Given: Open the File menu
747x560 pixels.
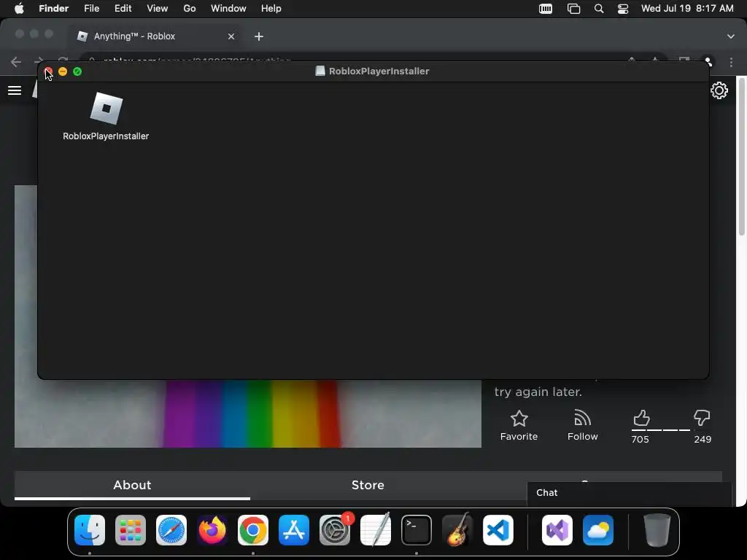Looking at the screenshot, I should pyautogui.click(x=91, y=9).
